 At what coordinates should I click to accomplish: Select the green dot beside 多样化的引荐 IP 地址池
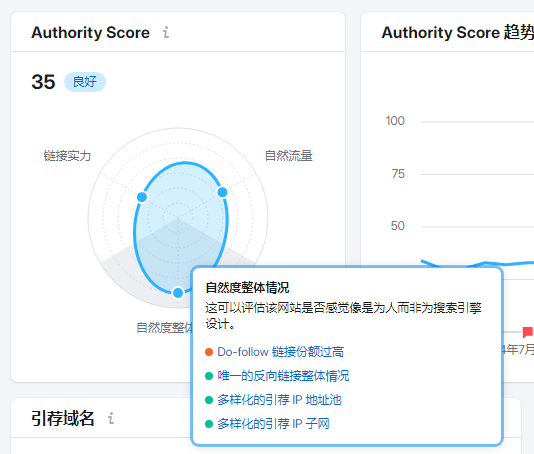coord(209,400)
